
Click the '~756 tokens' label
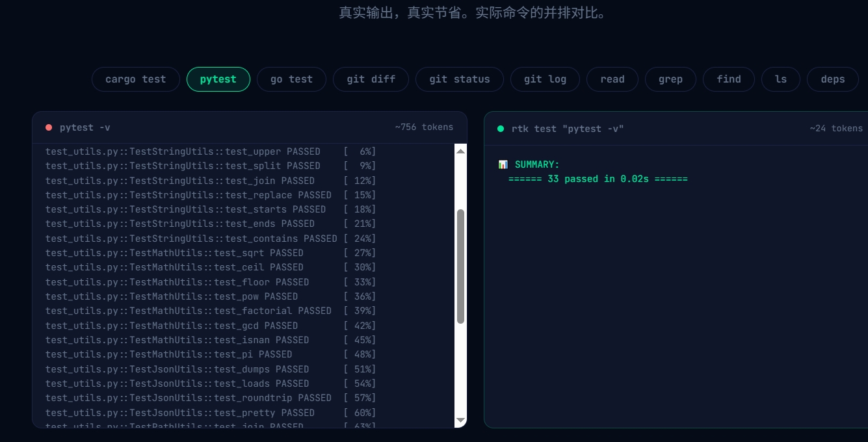click(x=424, y=127)
